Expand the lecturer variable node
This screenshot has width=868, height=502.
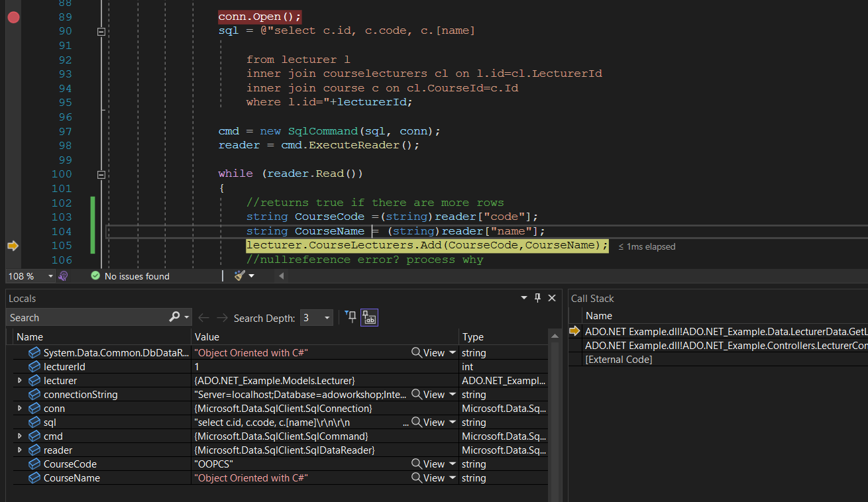point(20,381)
